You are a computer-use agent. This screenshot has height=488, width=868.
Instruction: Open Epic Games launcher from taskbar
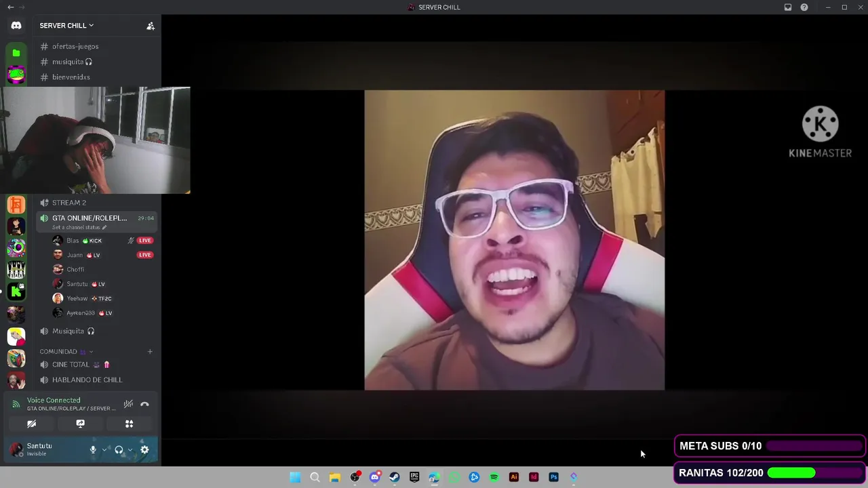tap(414, 477)
